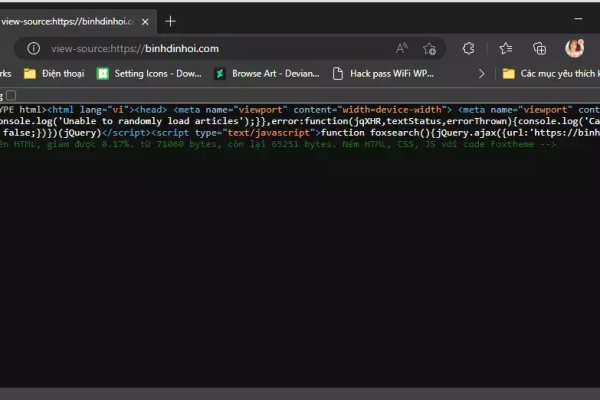
Task: Toggle the line wrap checkbox
Action: [x=11, y=95]
